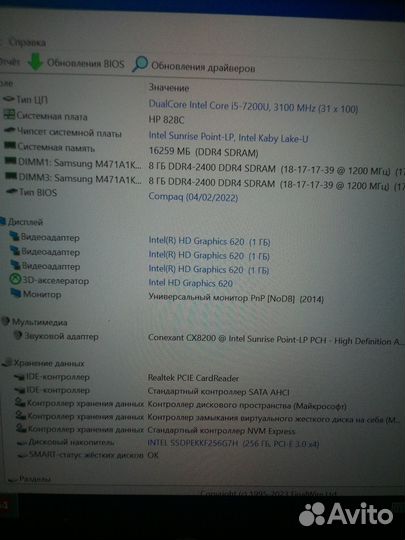405x540 pixels.
Task: Select the Мультимедиа section header
Action: point(40,322)
